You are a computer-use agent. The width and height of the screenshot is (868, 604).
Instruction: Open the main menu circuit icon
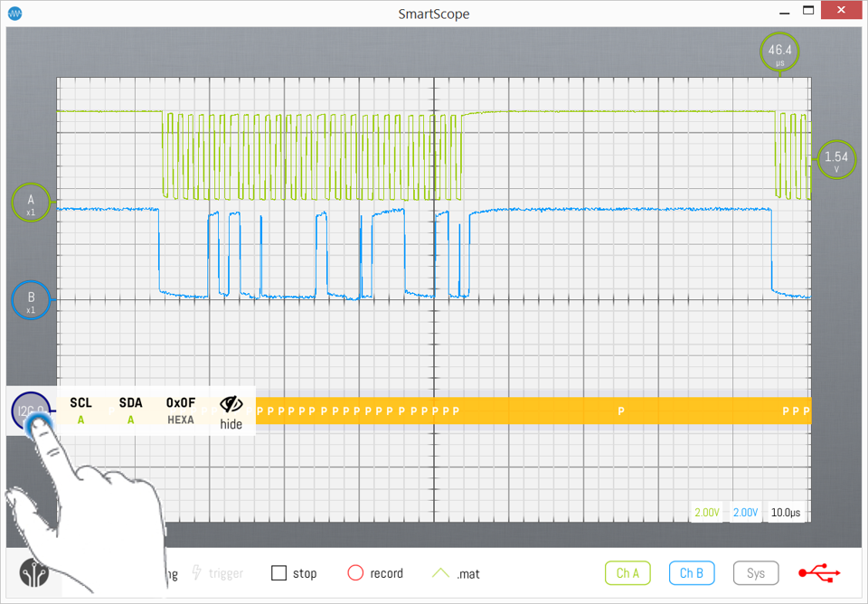pos(34,573)
